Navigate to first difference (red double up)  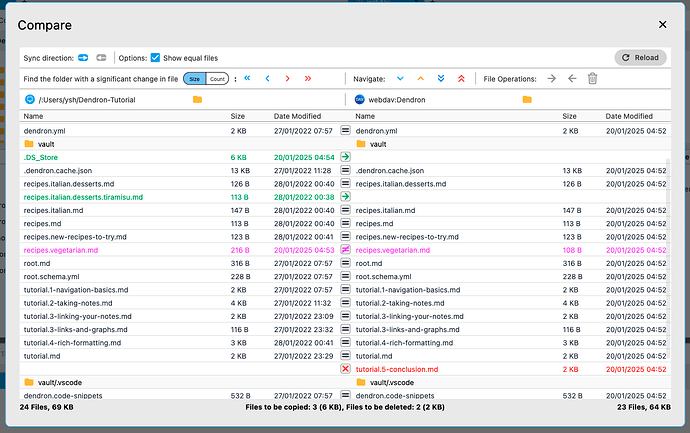click(461, 78)
